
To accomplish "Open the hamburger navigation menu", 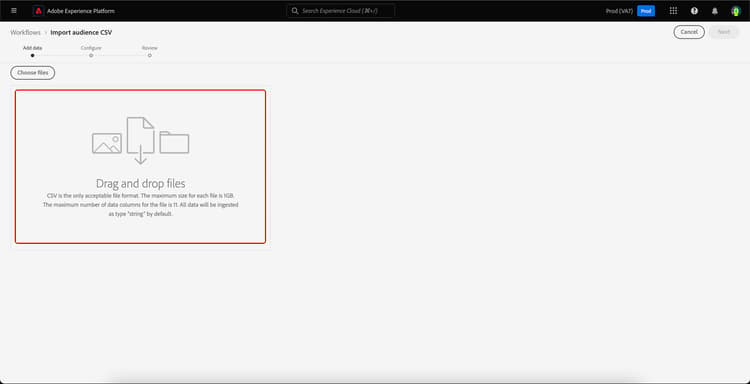I will (13, 11).
